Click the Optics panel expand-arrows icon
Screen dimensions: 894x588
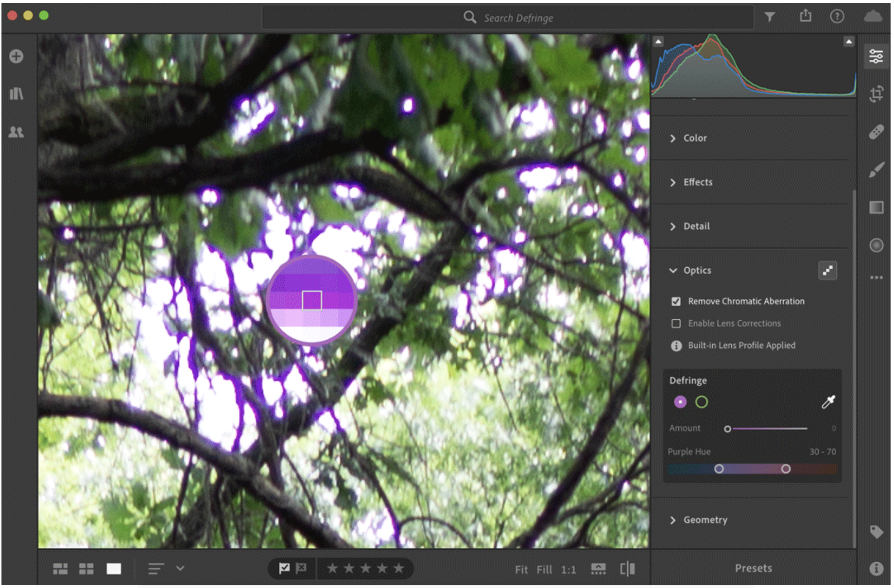[x=827, y=271]
